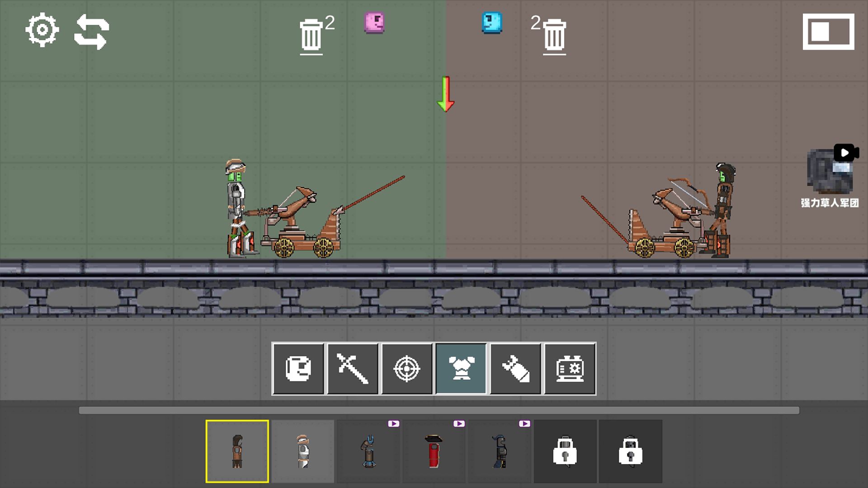Unlock the red armor with black hat

click(x=434, y=451)
